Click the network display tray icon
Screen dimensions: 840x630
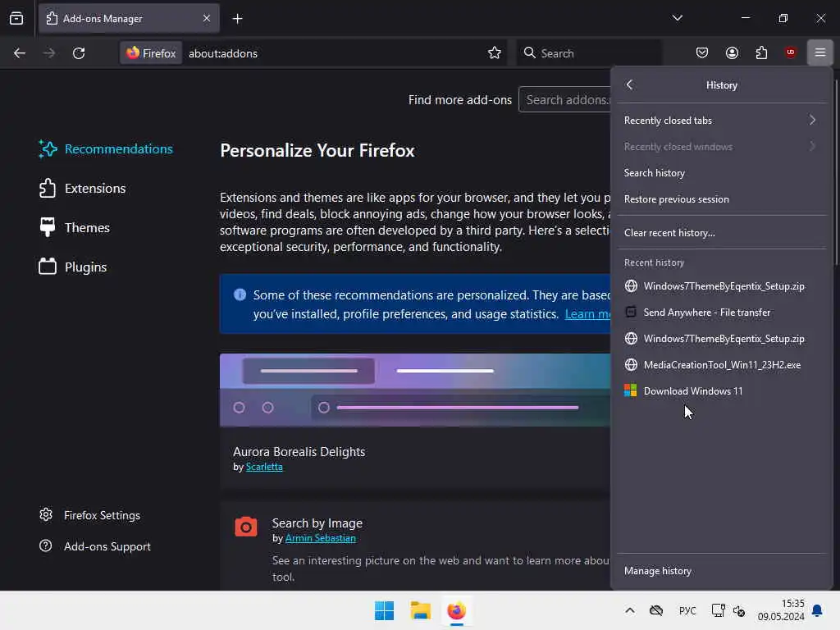(x=718, y=610)
